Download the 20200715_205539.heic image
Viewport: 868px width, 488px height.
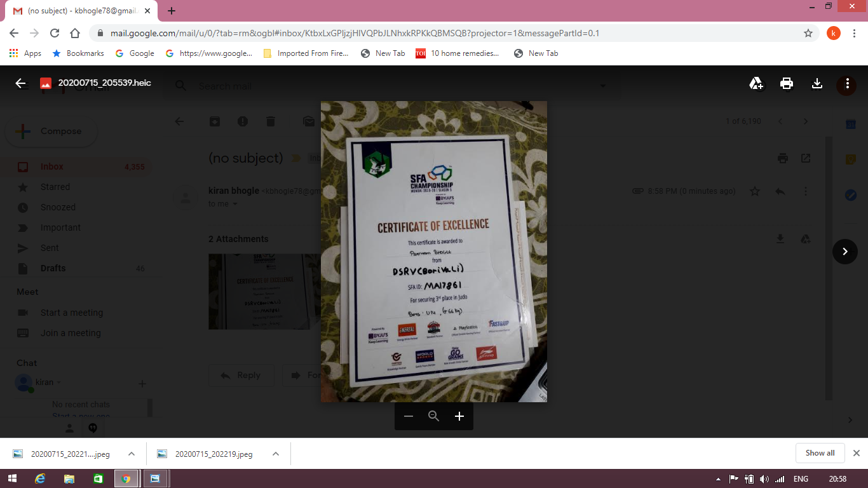817,83
